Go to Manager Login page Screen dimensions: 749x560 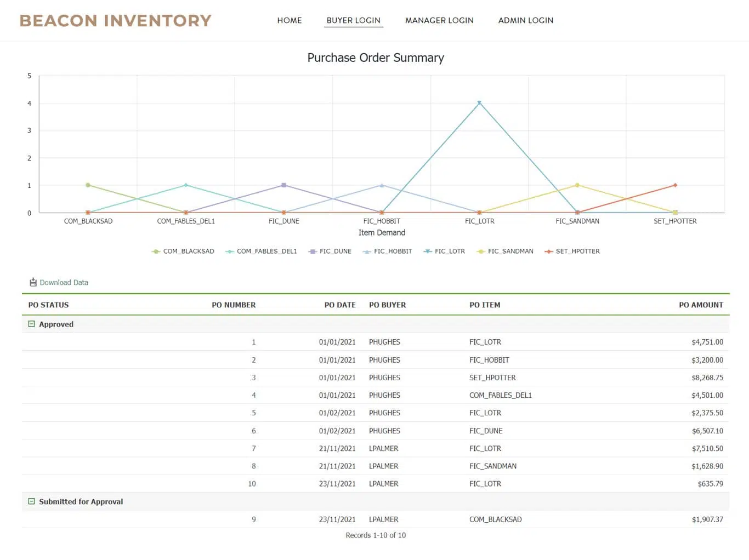click(439, 20)
